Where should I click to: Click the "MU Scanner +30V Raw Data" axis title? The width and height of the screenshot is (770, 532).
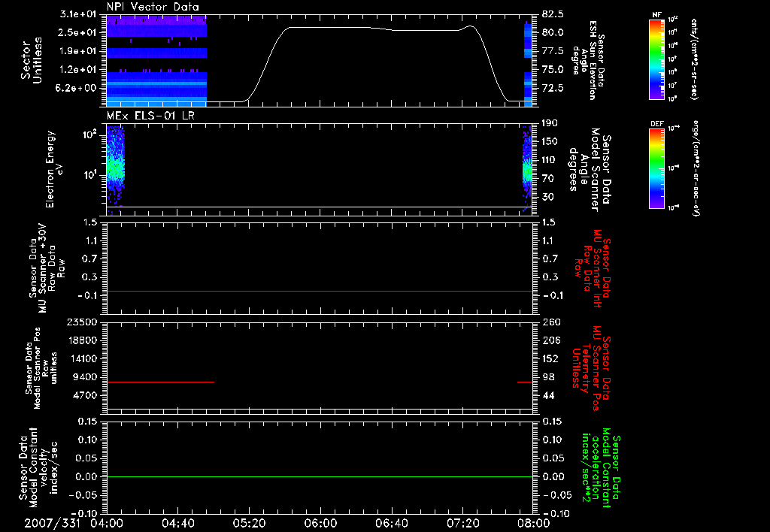tap(47, 268)
